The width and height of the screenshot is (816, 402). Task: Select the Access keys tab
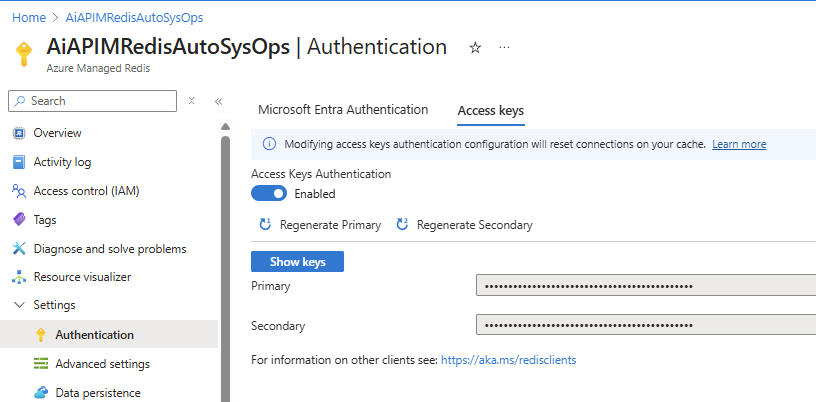tap(491, 111)
